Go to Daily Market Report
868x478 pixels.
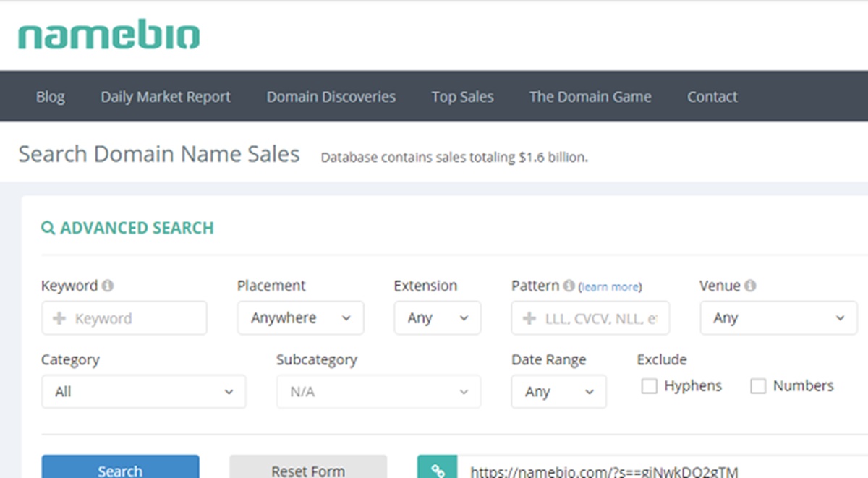(166, 97)
